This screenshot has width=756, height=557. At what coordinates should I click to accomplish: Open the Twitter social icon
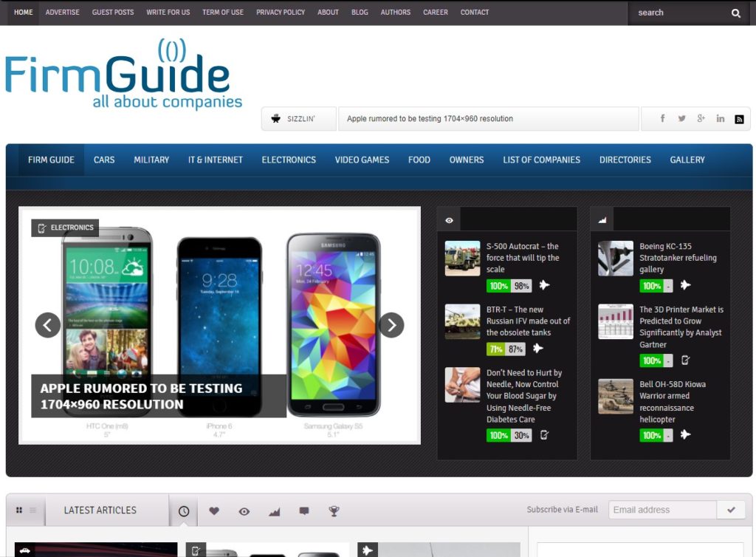click(681, 118)
